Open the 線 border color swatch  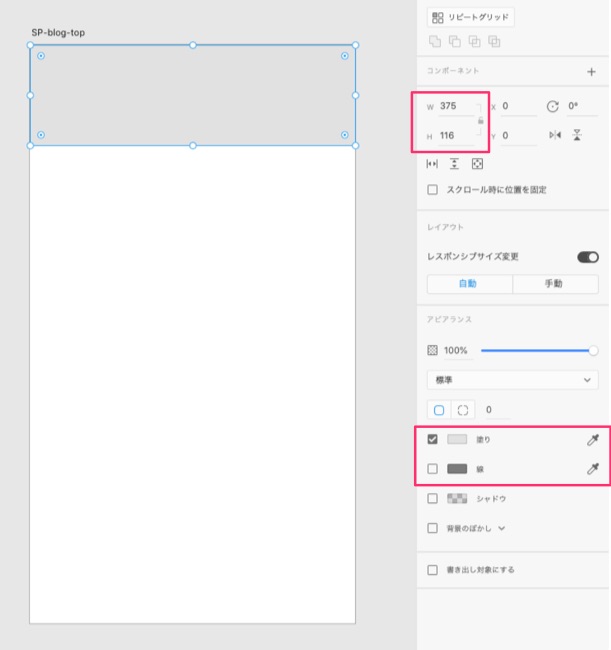457,468
